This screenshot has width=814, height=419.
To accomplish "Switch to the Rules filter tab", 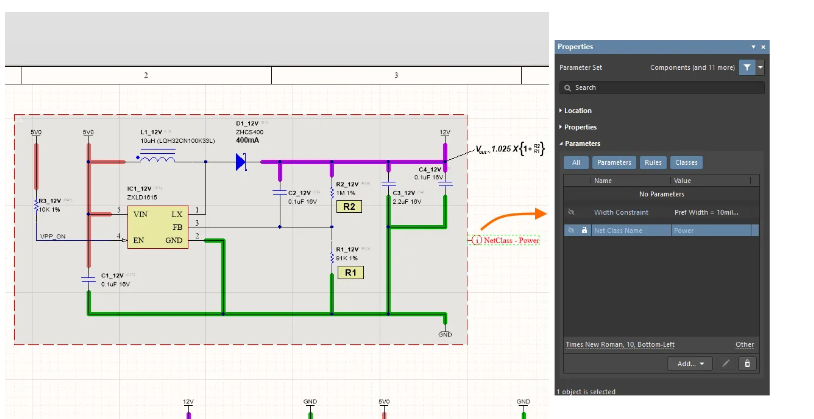I will [x=652, y=162].
